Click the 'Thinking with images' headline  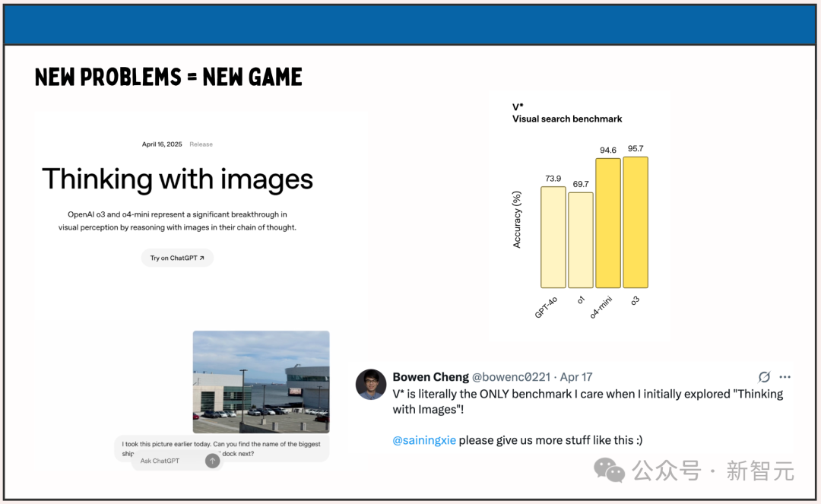coord(177,179)
